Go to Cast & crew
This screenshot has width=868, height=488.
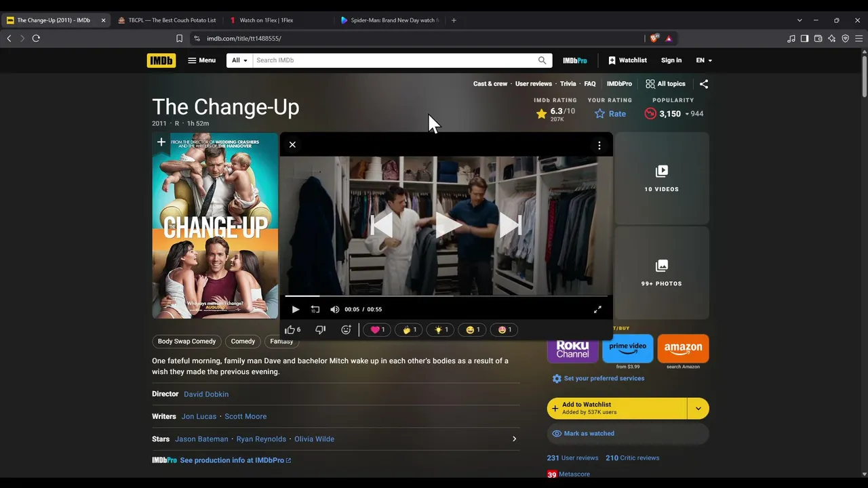[x=490, y=84]
